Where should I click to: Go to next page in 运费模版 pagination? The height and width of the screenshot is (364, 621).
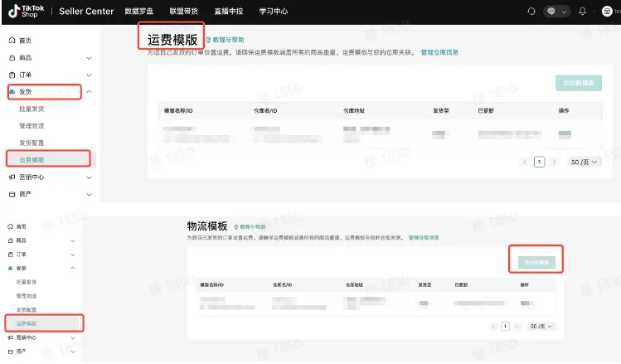tap(554, 162)
